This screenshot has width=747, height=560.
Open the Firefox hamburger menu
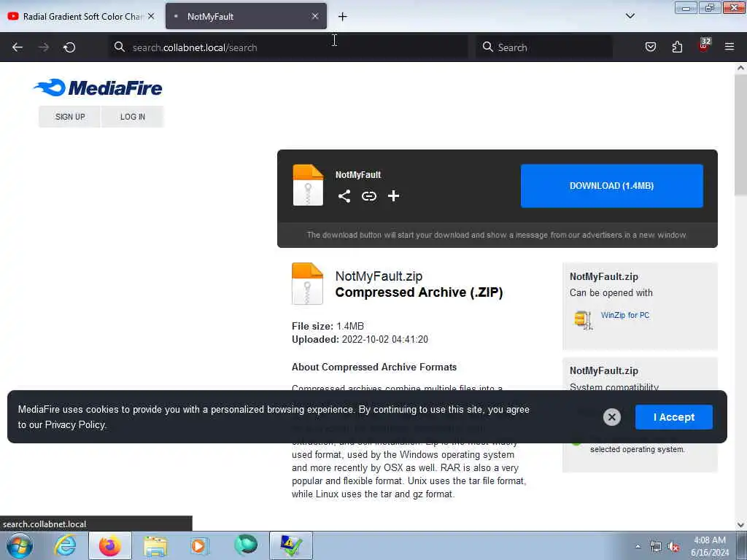click(729, 47)
